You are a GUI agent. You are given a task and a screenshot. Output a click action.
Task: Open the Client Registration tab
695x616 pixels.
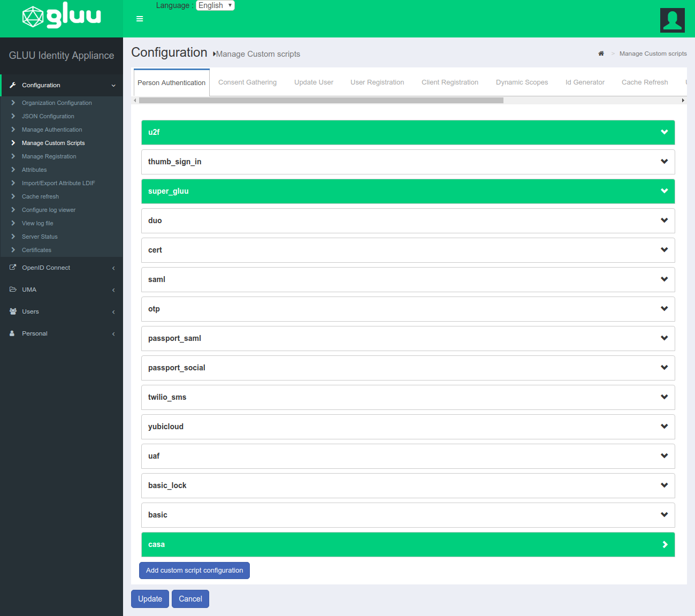tap(449, 82)
